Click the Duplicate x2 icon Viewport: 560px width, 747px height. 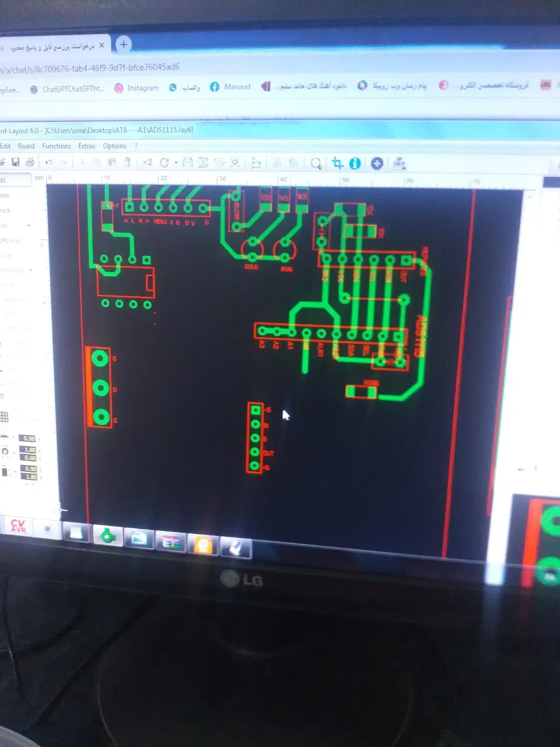coord(147,162)
